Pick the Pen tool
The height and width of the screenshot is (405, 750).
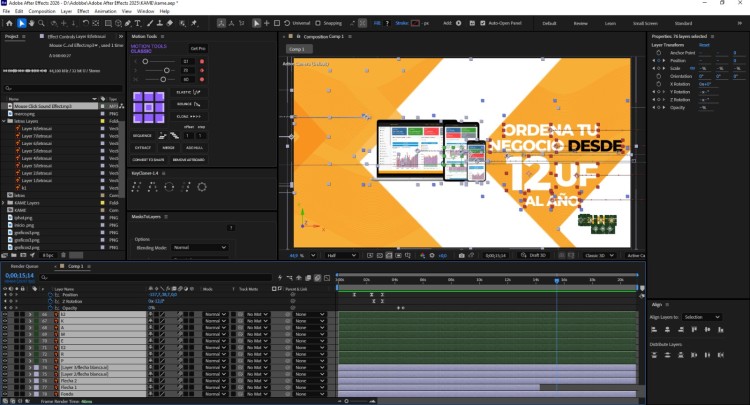[128, 23]
